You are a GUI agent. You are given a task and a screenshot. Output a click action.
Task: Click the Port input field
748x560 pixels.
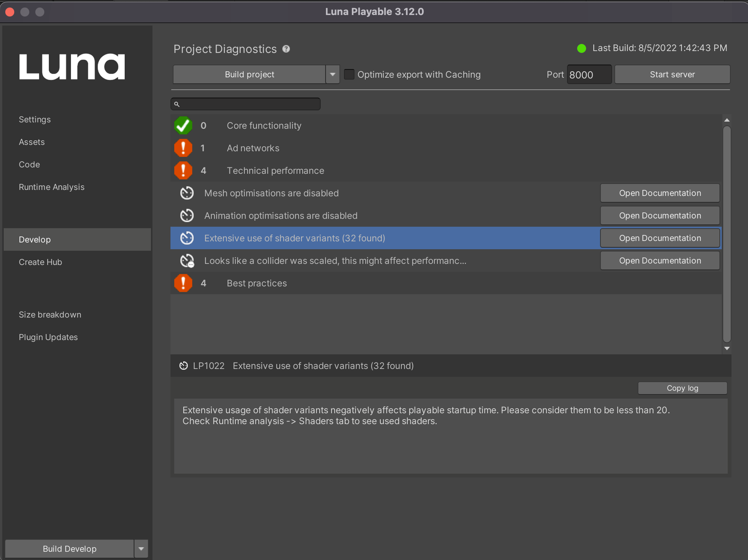click(x=589, y=74)
